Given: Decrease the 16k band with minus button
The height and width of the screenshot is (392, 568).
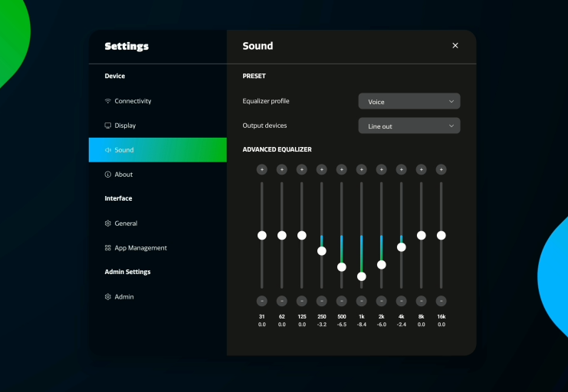Looking at the screenshot, I should click(442, 301).
